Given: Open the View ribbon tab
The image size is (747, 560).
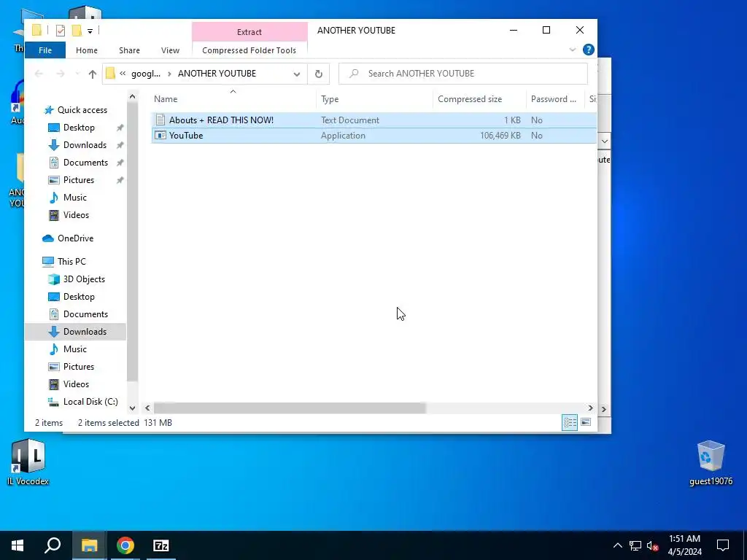Looking at the screenshot, I should pyautogui.click(x=170, y=50).
